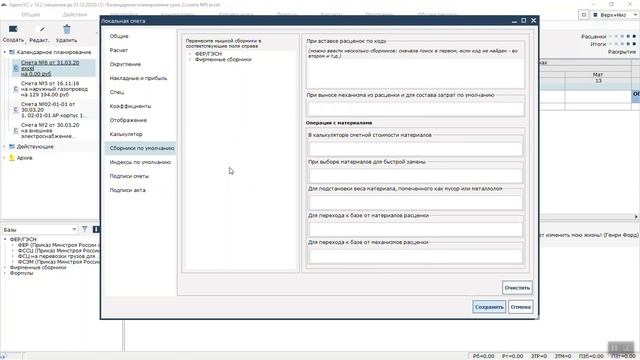640x360 pixels.
Task: Select ФСЭМ (Приказ Минстроя России) base
Action: click(x=59, y=262)
